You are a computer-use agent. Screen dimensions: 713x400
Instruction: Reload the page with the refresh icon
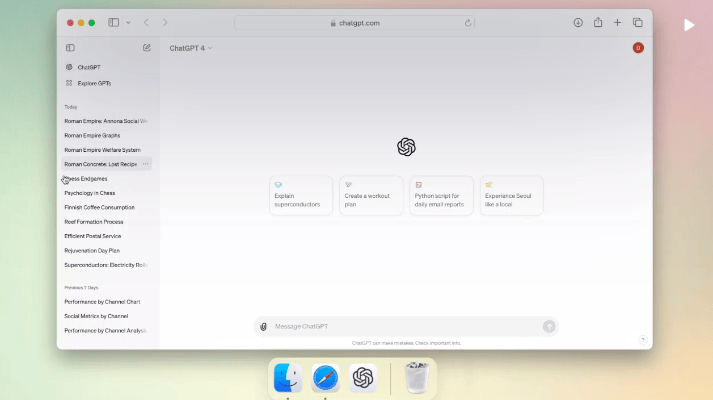tap(467, 23)
